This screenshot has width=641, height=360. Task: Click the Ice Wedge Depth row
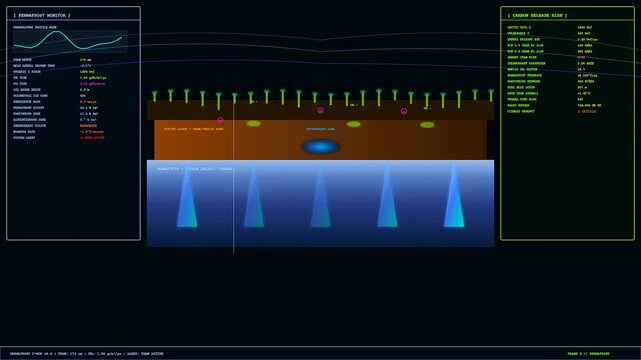click(51, 89)
